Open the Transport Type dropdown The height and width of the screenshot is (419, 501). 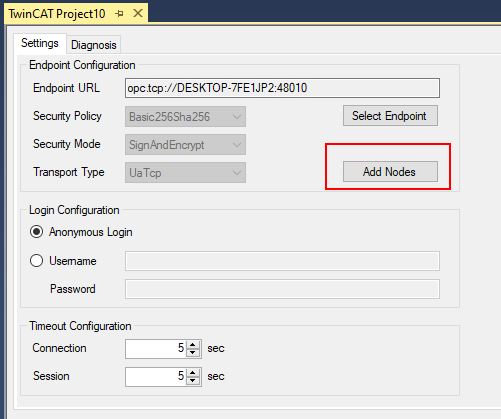(185, 173)
